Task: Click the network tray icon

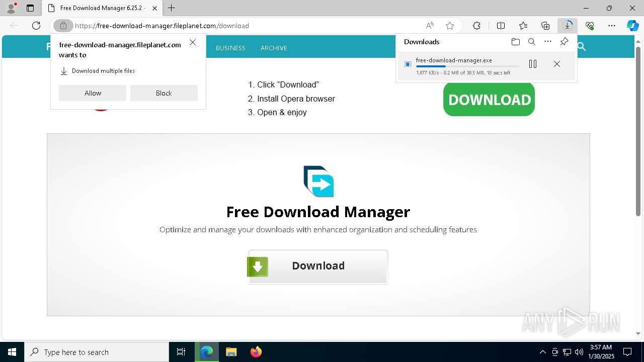Action: coord(567,352)
